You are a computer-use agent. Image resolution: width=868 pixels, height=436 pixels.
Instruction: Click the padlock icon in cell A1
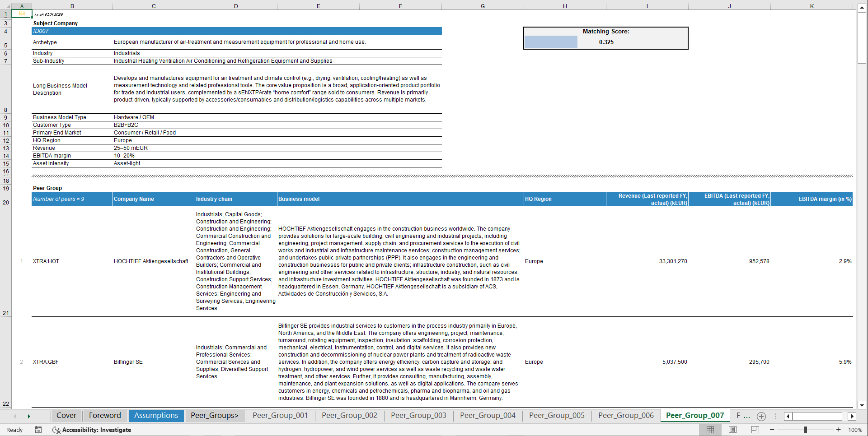coord(22,14)
